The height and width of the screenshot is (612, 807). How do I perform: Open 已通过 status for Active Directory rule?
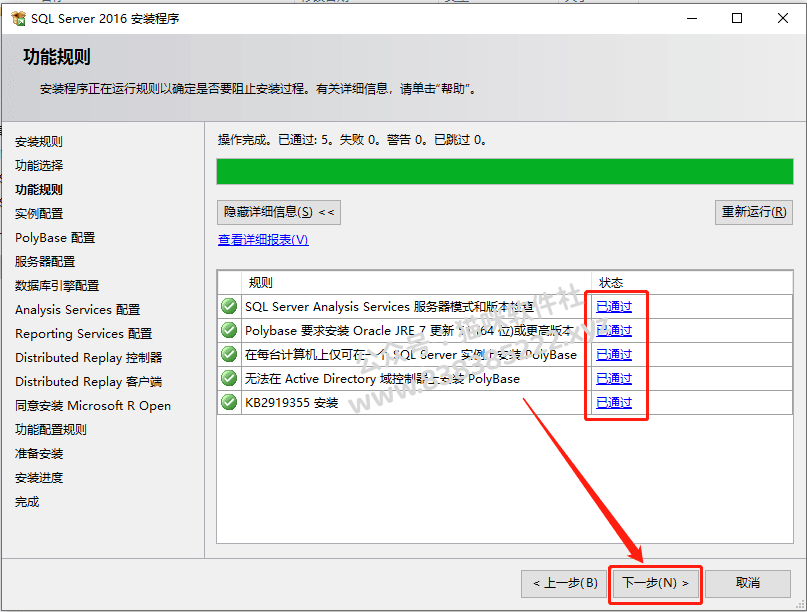pos(613,378)
